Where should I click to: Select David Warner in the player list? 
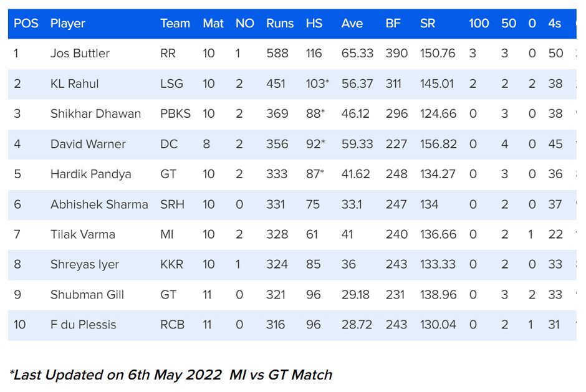pos(88,144)
